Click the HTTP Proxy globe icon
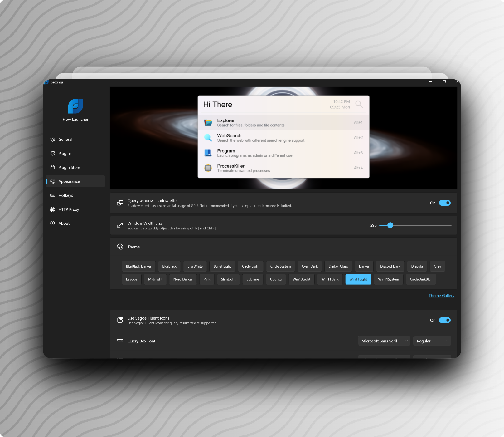Screen dimensions: 504x437 pos(53,209)
